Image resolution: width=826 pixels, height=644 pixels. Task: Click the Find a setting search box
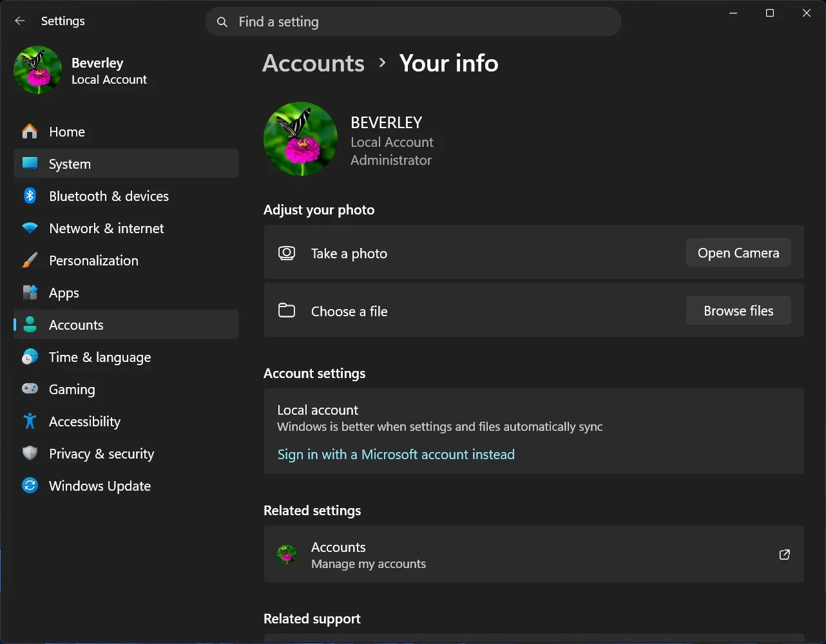click(413, 22)
